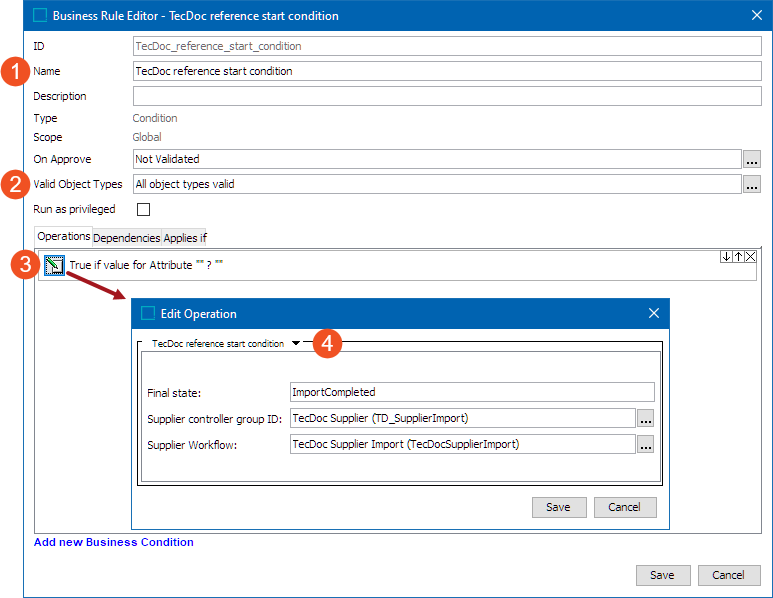Click the Supplier Workflow field
The height and width of the screenshot is (598, 773).
(463, 444)
